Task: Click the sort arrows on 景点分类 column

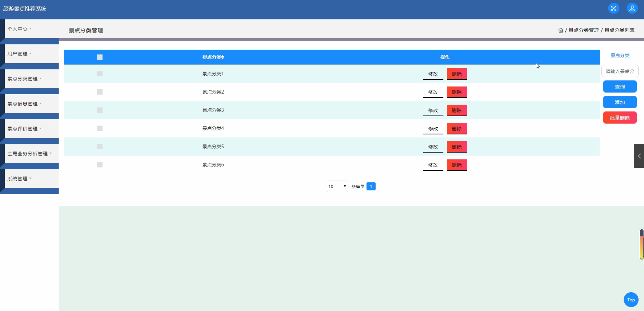Action: (x=223, y=57)
